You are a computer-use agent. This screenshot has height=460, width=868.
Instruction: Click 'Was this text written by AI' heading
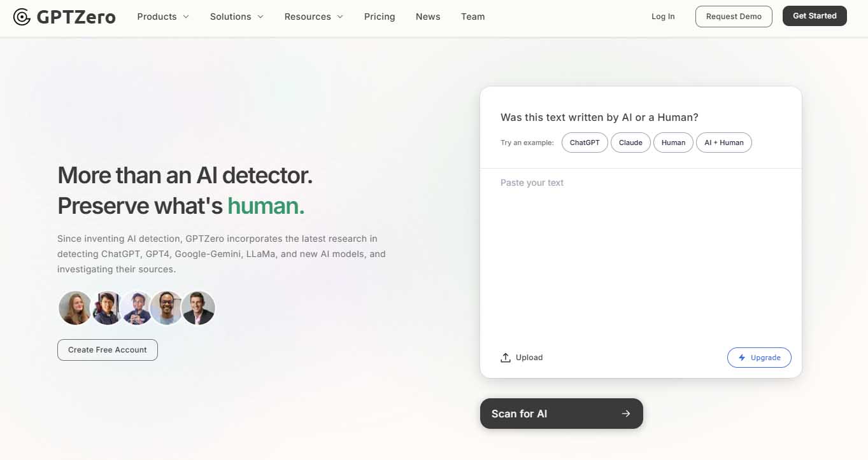[x=599, y=117]
